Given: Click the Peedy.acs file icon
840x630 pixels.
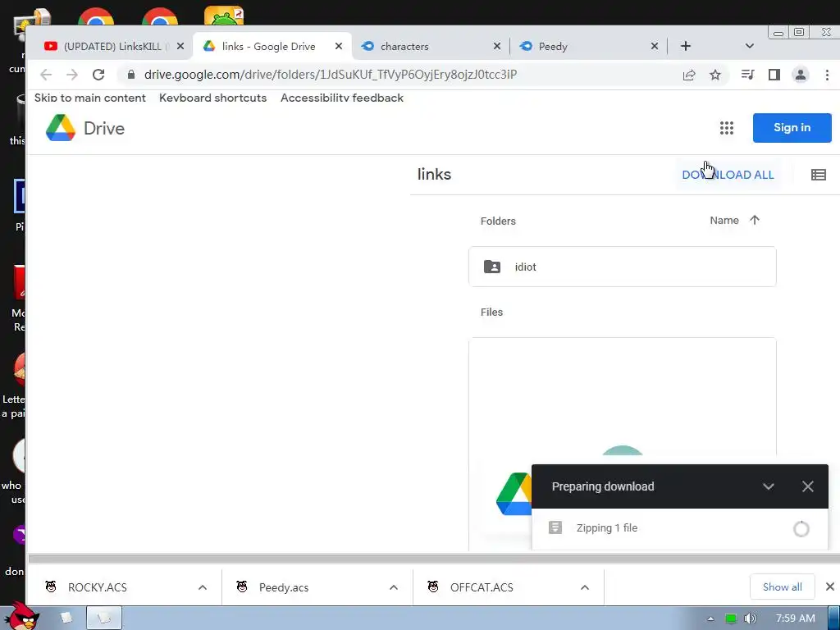Looking at the screenshot, I should (242, 587).
